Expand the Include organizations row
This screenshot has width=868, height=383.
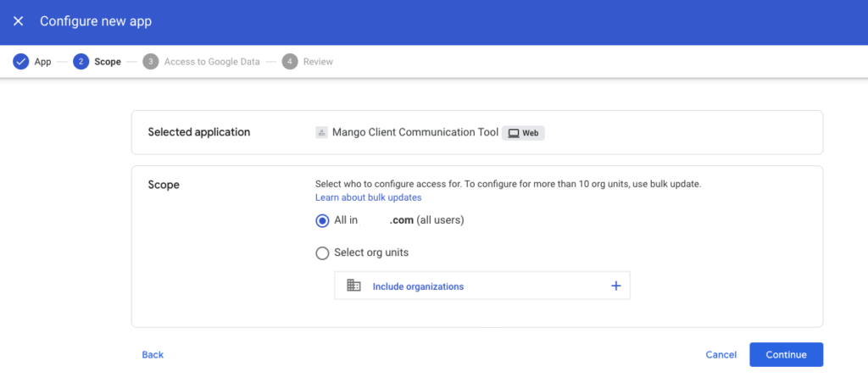pos(482,286)
